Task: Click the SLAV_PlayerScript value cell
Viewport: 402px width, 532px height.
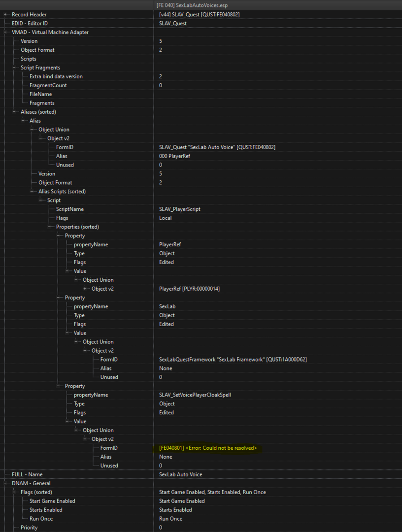Action: [x=179, y=209]
